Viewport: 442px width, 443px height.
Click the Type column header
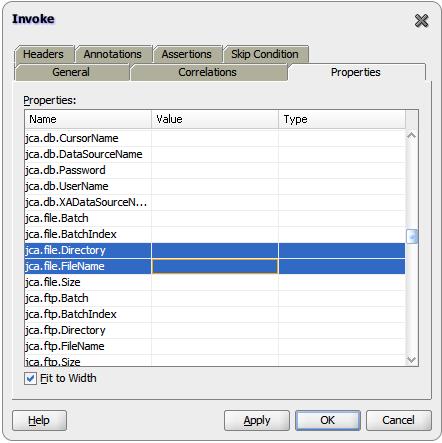pyautogui.click(x=342, y=119)
